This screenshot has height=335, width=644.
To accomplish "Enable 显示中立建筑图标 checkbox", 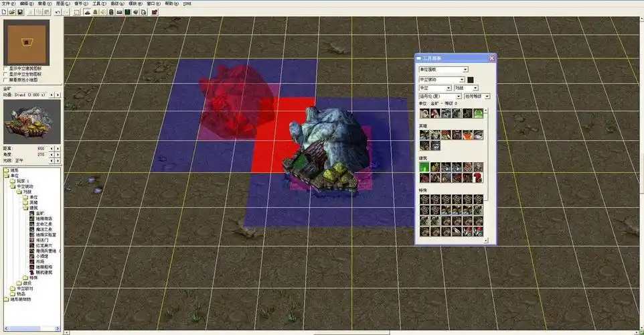I will point(5,68).
